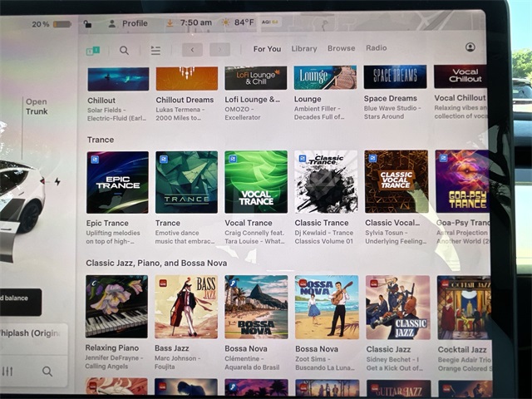The height and width of the screenshot is (399, 532).
Task: Open the Chillout Dreams station thumbnail
Action: tap(187, 78)
